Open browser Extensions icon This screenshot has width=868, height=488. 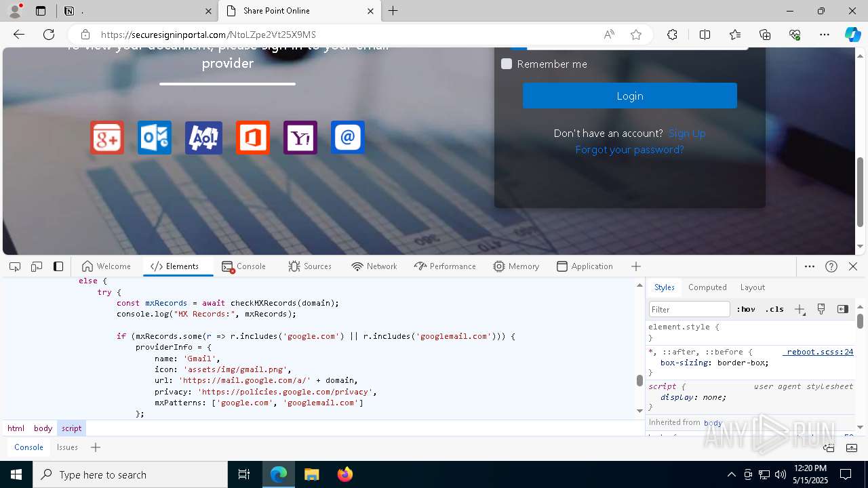tap(672, 35)
